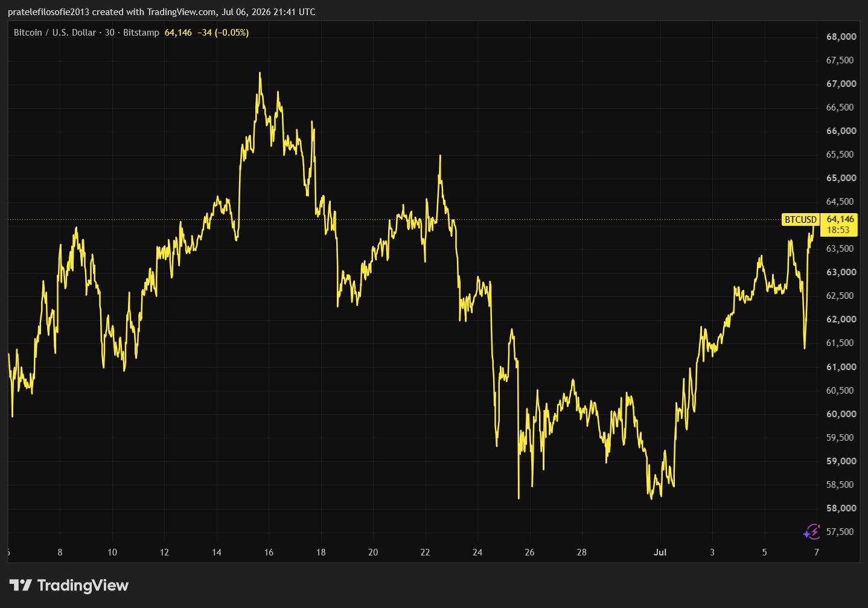The image size is (868, 608).
Task: Select the 30 interval label in header
Action: point(109,33)
